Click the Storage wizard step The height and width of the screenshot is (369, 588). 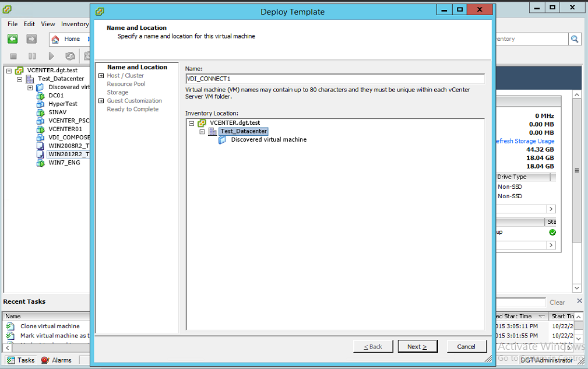(x=118, y=92)
